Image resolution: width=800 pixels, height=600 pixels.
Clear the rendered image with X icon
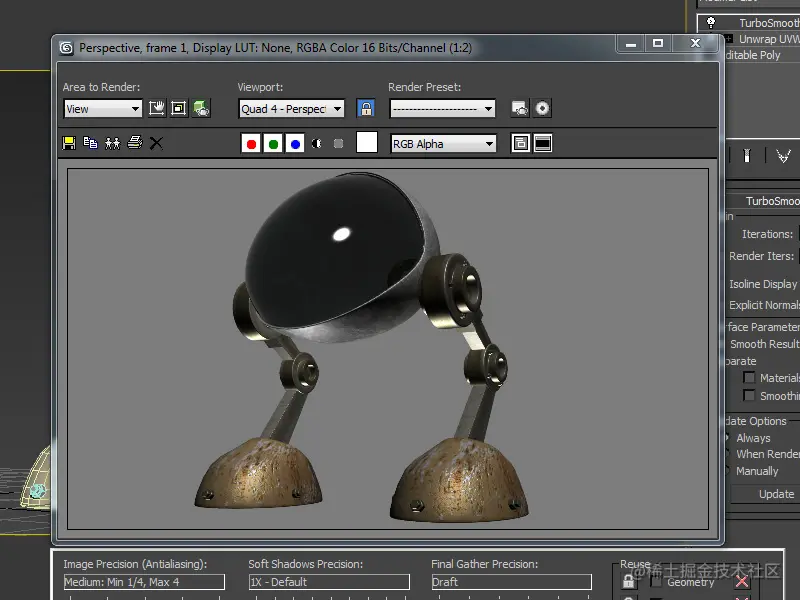[x=156, y=143]
